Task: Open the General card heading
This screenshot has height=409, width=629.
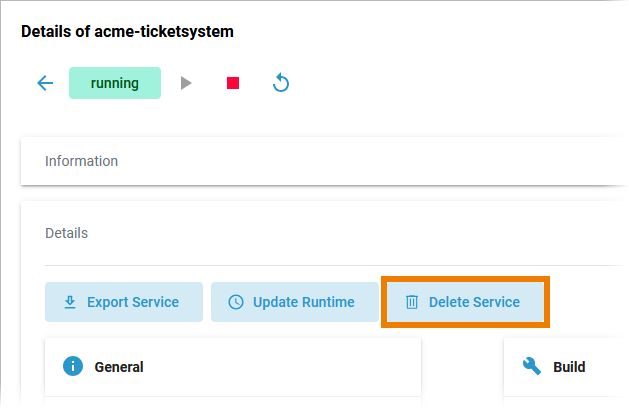Action: click(119, 367)
